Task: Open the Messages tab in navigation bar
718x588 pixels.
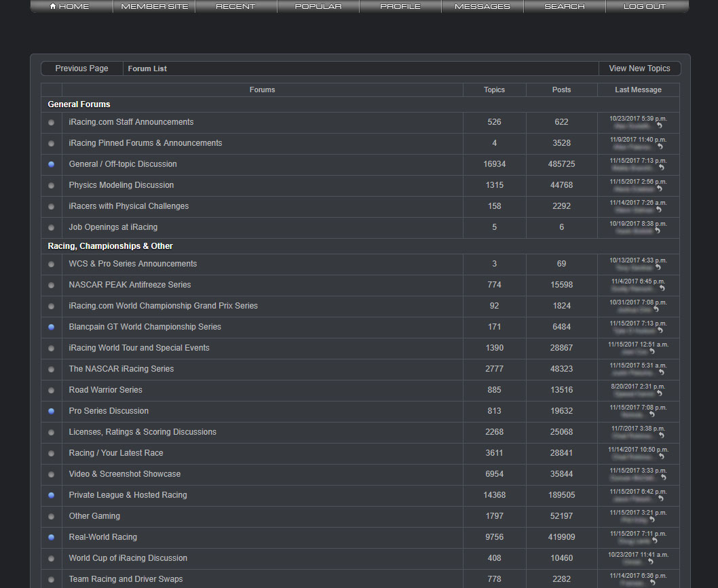Action: pos(482,7)
